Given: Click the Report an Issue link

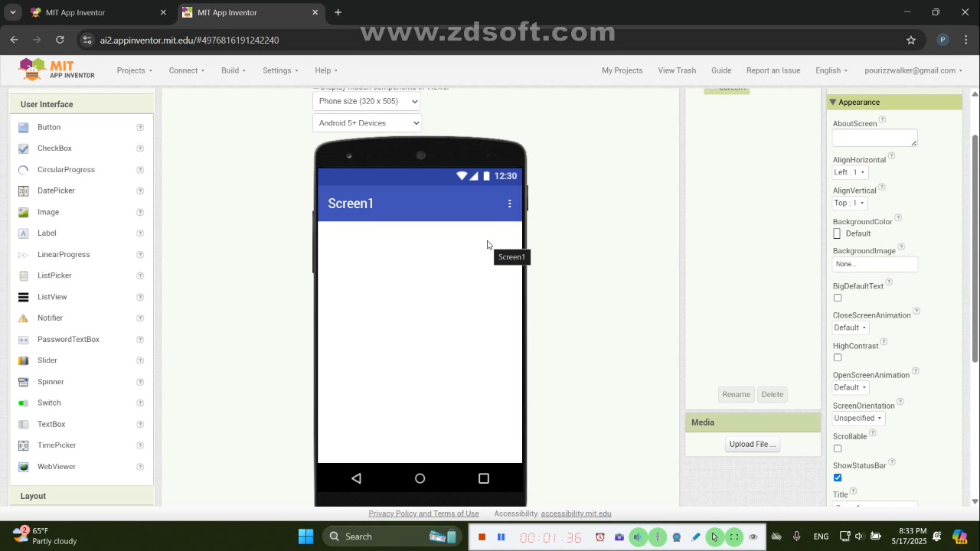Looking at the screenshot, I should [773, 70].
